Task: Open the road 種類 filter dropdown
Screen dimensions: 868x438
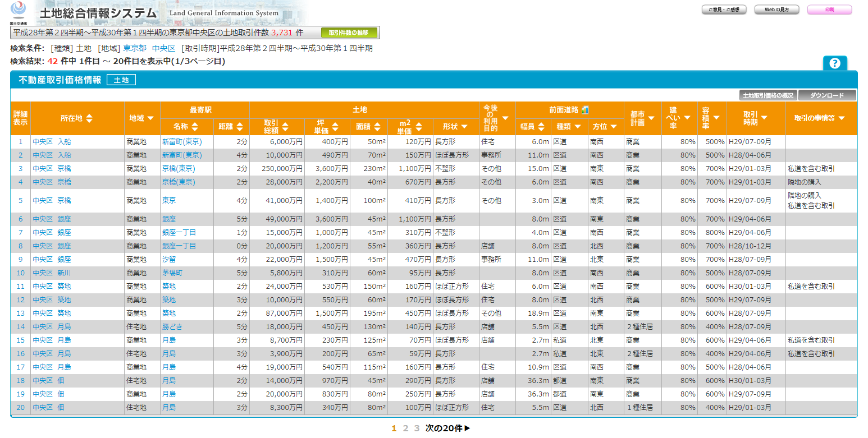Action: coord(577,127)
